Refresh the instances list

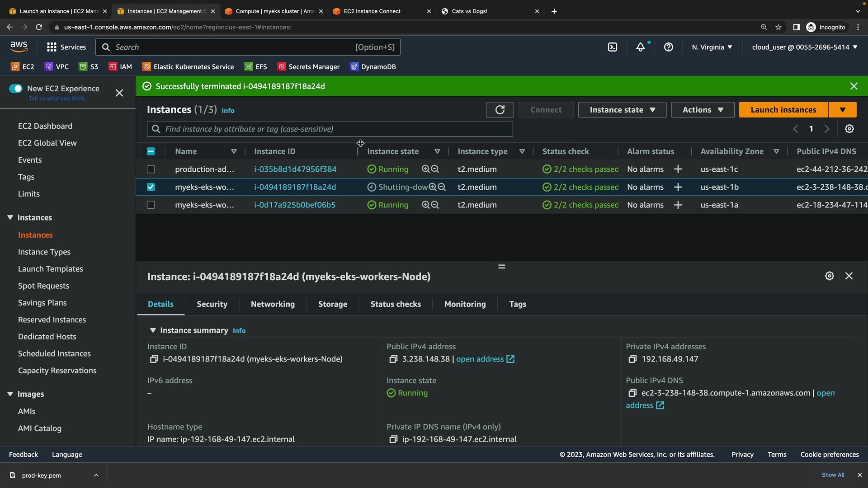tap(500, 110)
